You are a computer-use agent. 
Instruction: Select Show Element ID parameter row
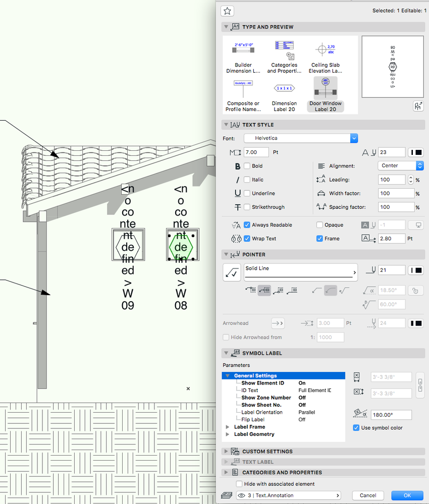tap(283, 383)
